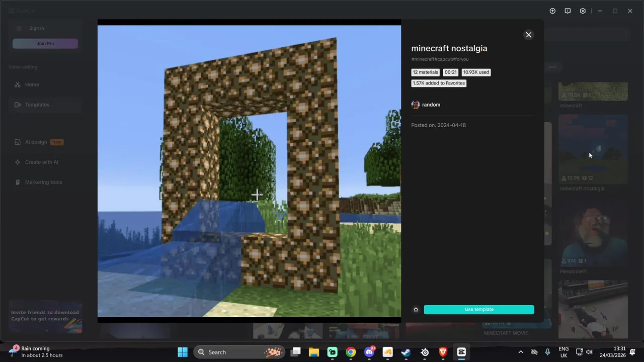644x362 pixels.
Task: Click the Join Pro button
Action: click(45, 44)
